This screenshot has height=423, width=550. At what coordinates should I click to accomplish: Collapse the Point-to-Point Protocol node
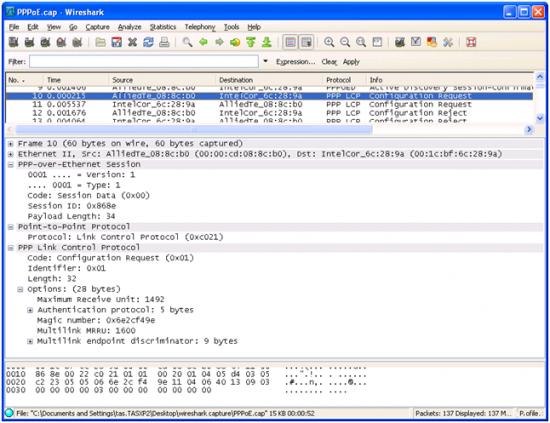point(11,227)
